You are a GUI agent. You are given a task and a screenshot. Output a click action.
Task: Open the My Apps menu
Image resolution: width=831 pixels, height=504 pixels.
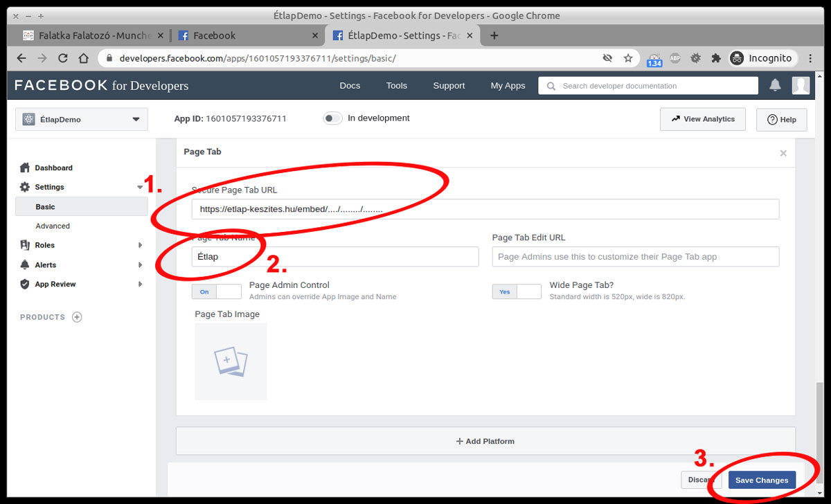coord(508,86)
